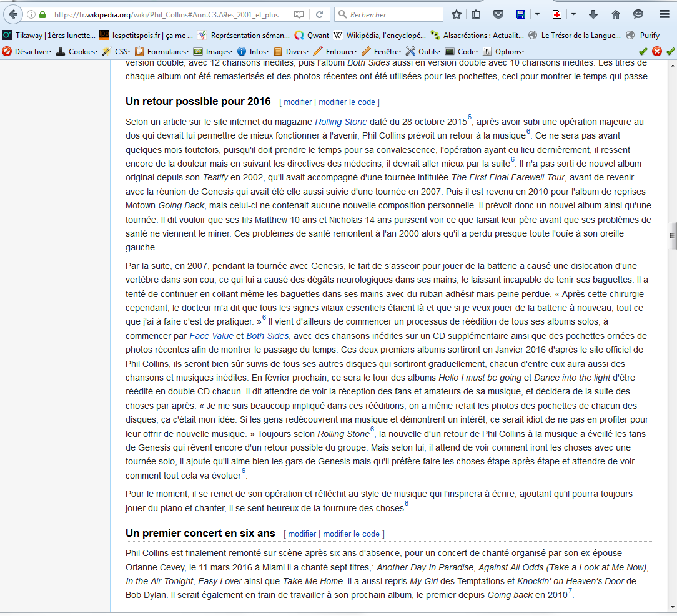The width and height of the screenshot is (677, 616).
Task: Open the dropdown arrow beside the floppy disk icon
Action: pos(537,14)
